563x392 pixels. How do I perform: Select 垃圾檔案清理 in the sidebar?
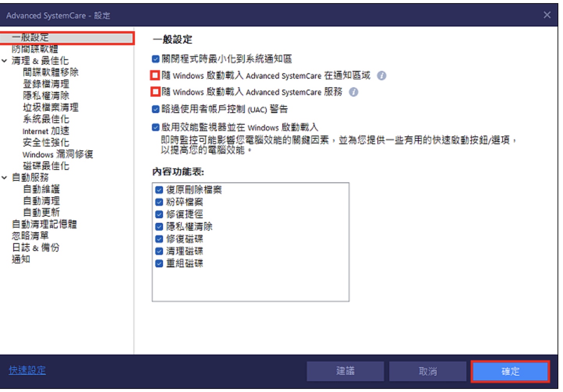(x=51, y=108)
